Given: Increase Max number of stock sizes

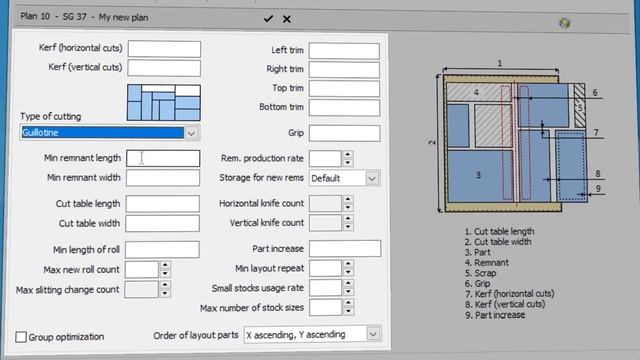Looking at the screenshot, I should click(348, 303).
